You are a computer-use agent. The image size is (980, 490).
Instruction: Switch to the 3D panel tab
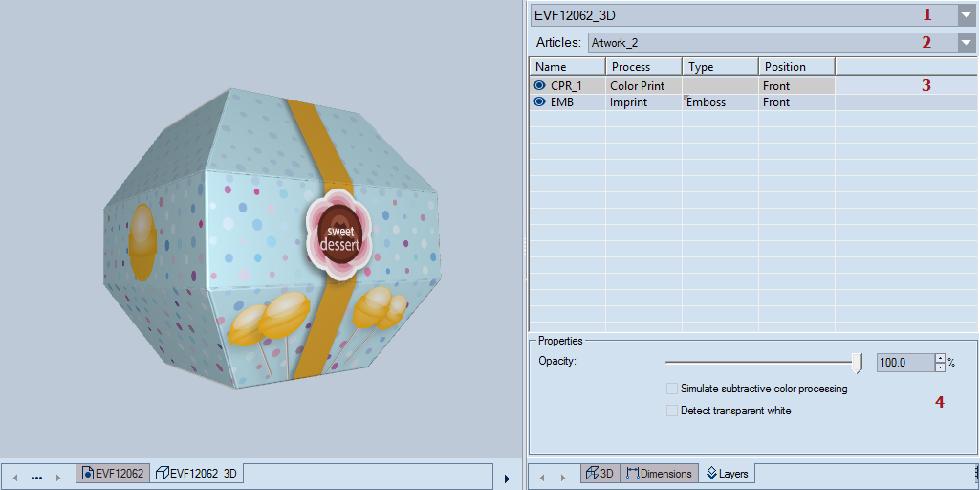(x=599, y=473)
